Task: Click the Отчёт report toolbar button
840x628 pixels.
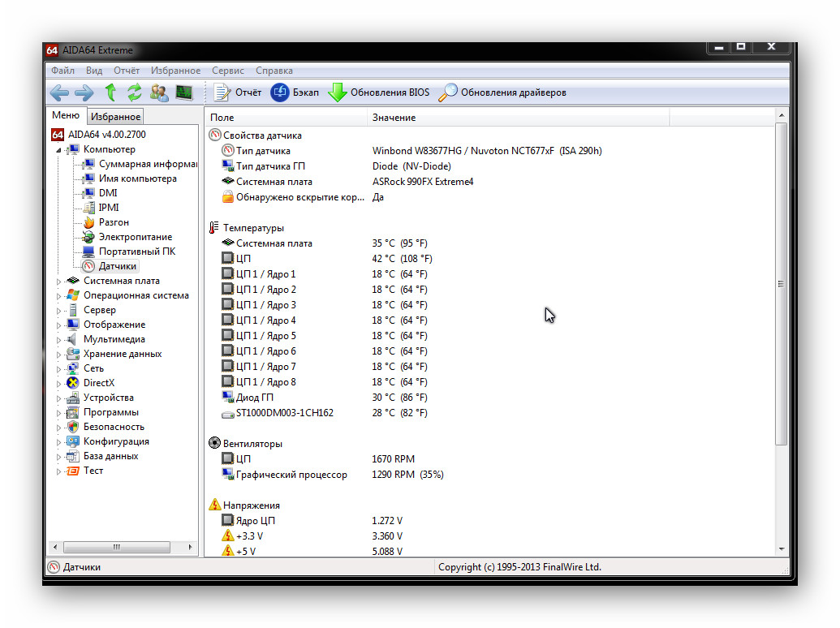Action: click(237, 92)
